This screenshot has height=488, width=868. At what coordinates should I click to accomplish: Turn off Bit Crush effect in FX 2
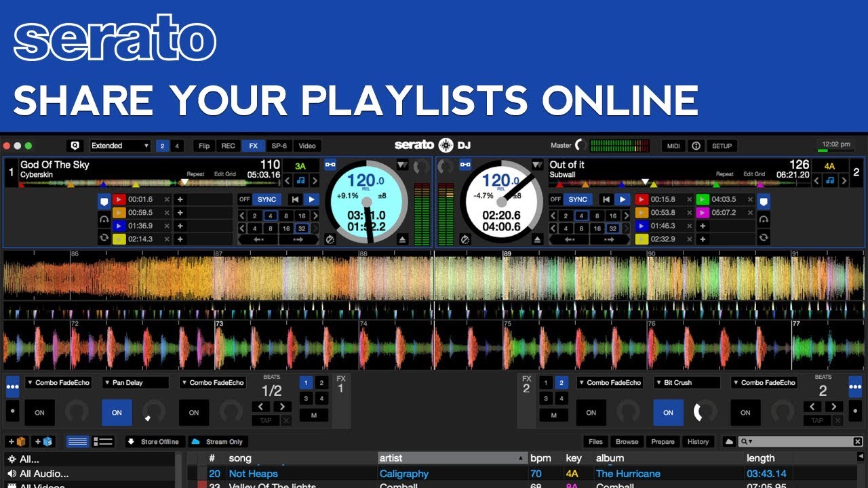tap(669, 412)
